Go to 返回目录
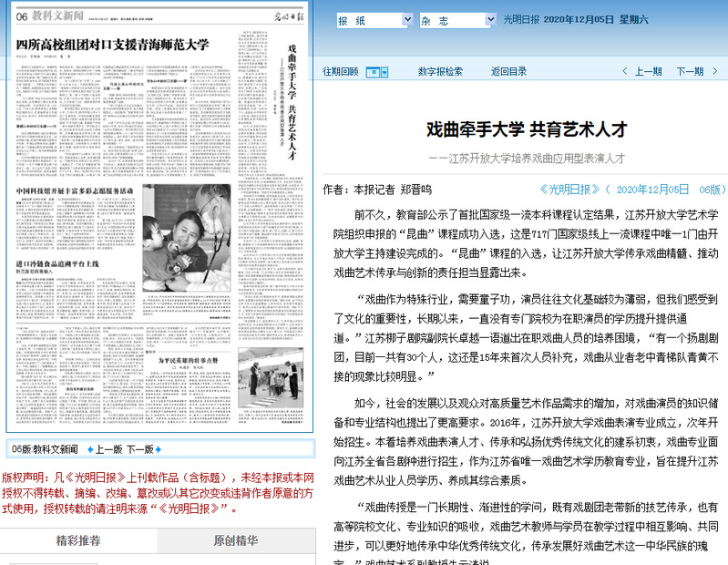This screenshot has height=565, width=728. tap(508, 71)
